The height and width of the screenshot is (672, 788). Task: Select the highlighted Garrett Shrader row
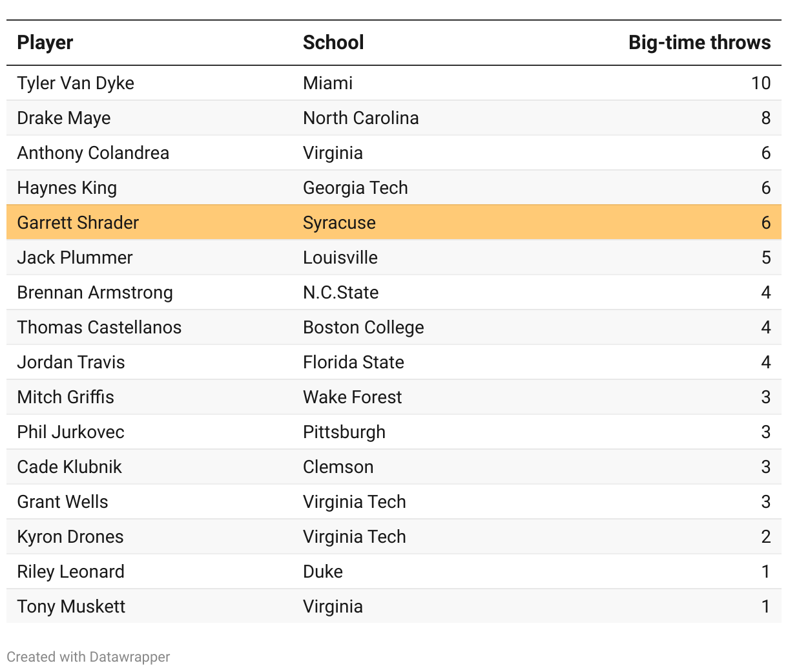pyautogui.click(x=393, y=223)
